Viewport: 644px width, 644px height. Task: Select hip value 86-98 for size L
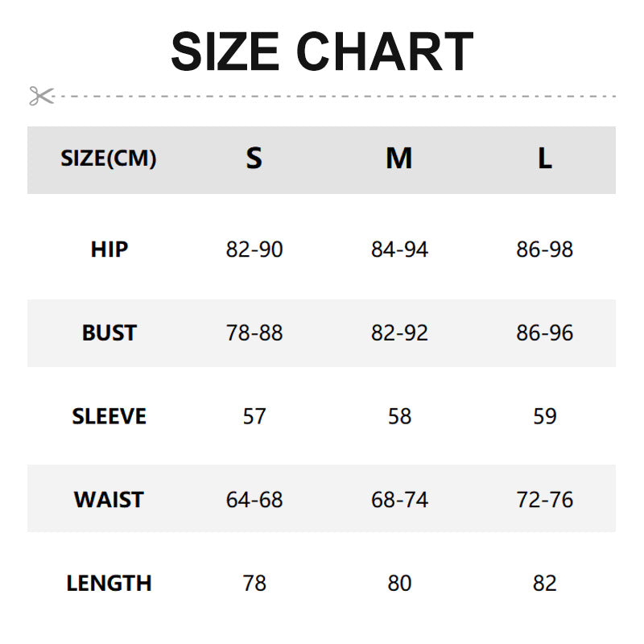click(545, 250)
